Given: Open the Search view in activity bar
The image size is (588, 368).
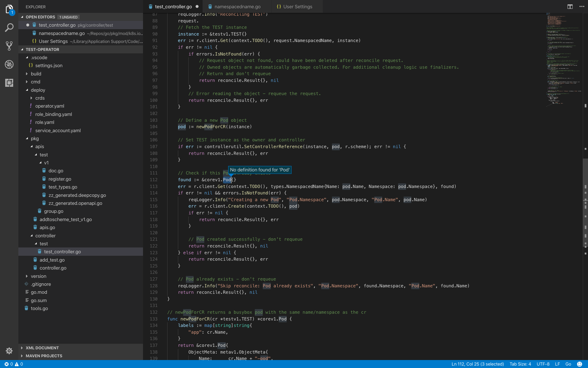Looking at the screenshot, I should 9,28.
